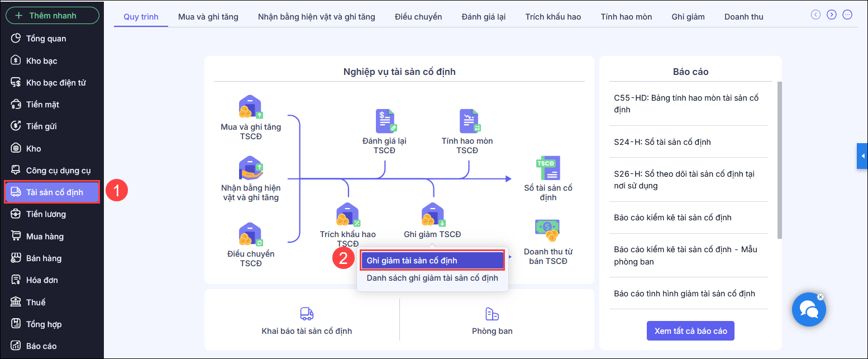
Task: Open the Kho bạc sidebar icon
Action: pos(16,60)
